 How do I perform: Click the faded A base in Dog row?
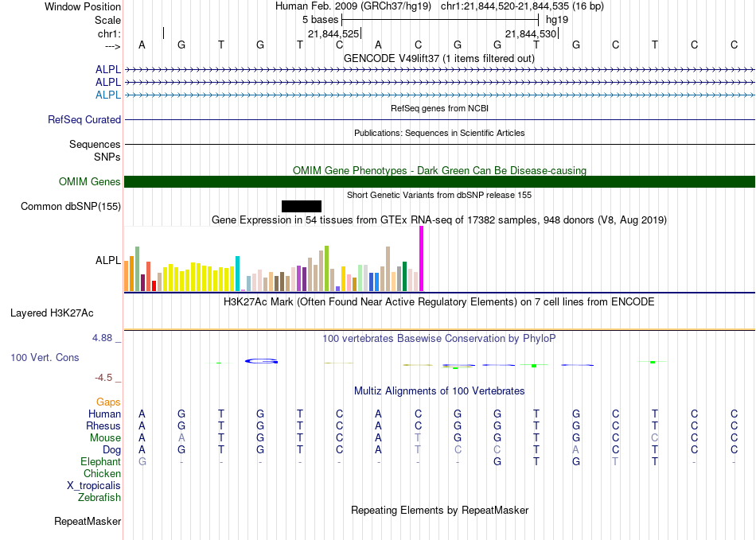tap(575, 450)
